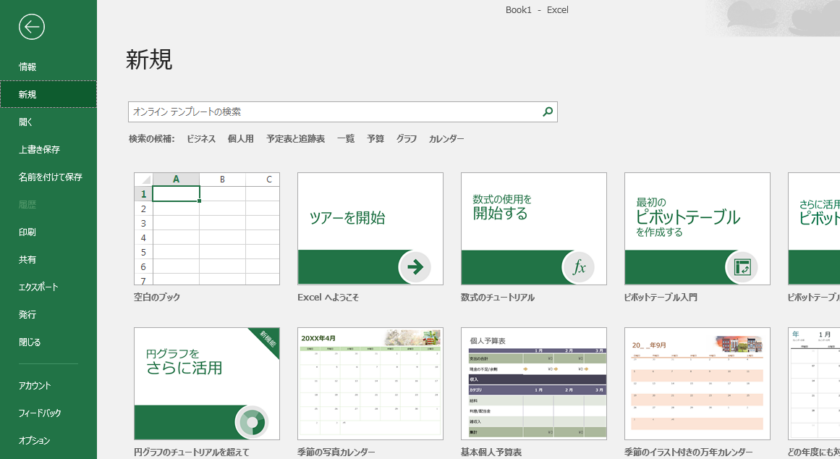Select the 個人予算表 template thumbnail
The width and height of the screenshot is (840, 459).
(x=534, y=383)
